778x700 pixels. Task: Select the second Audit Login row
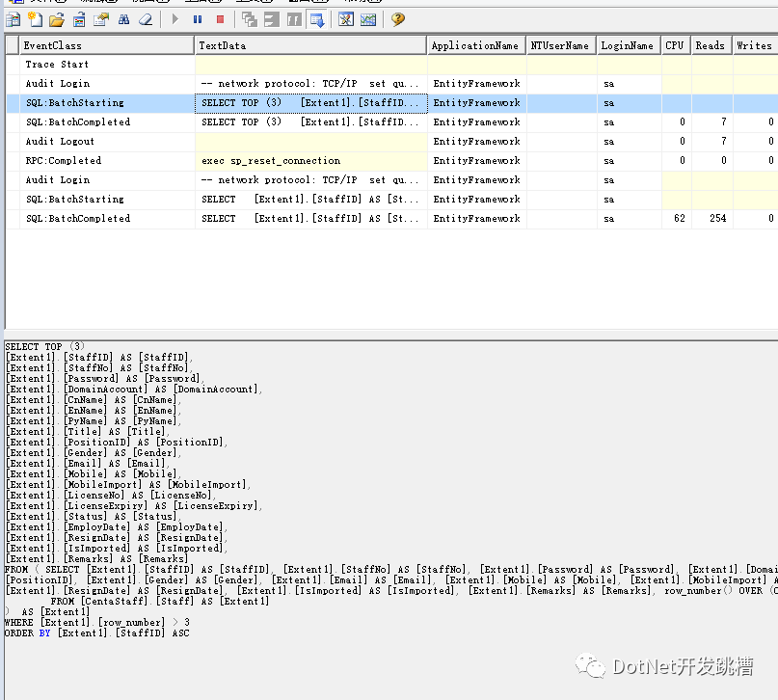pyautogui.click(x=391, y=180)
